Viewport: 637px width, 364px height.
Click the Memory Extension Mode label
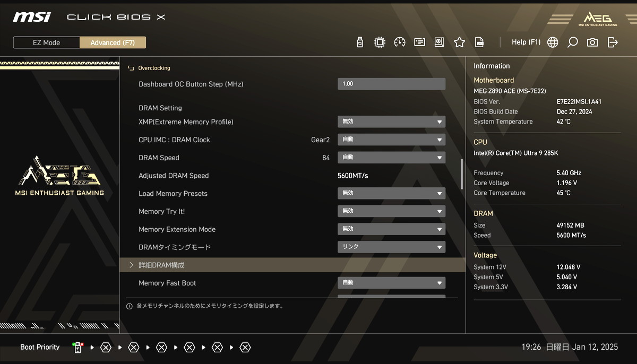click(x=177, y=230)
